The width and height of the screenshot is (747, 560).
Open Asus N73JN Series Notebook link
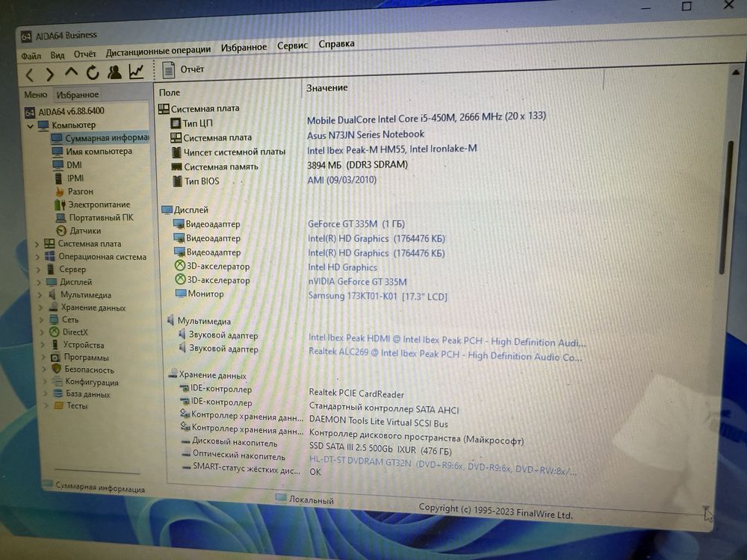365,134
